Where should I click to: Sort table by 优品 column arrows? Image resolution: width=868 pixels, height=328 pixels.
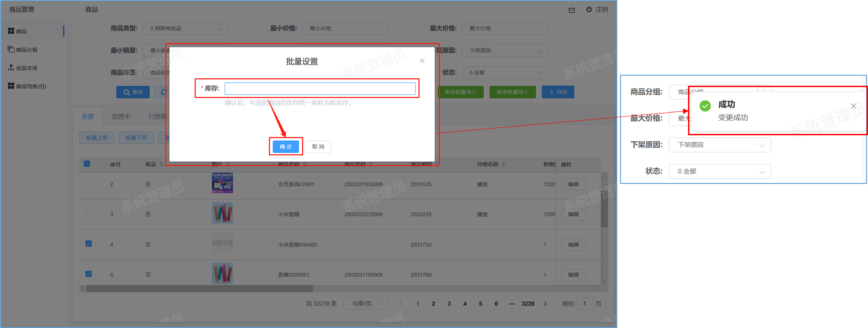tap(161, 164)
